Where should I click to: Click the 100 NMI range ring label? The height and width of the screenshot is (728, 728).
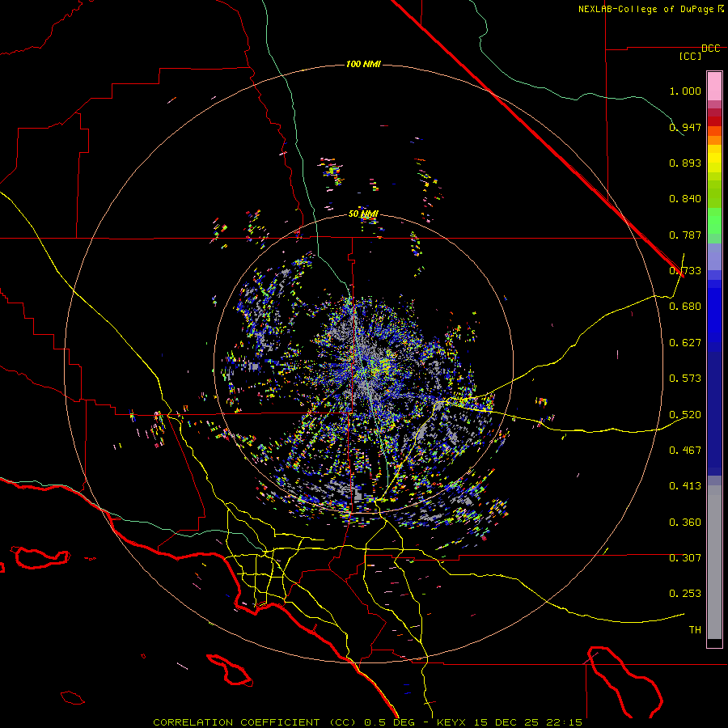tap(363, 64)
